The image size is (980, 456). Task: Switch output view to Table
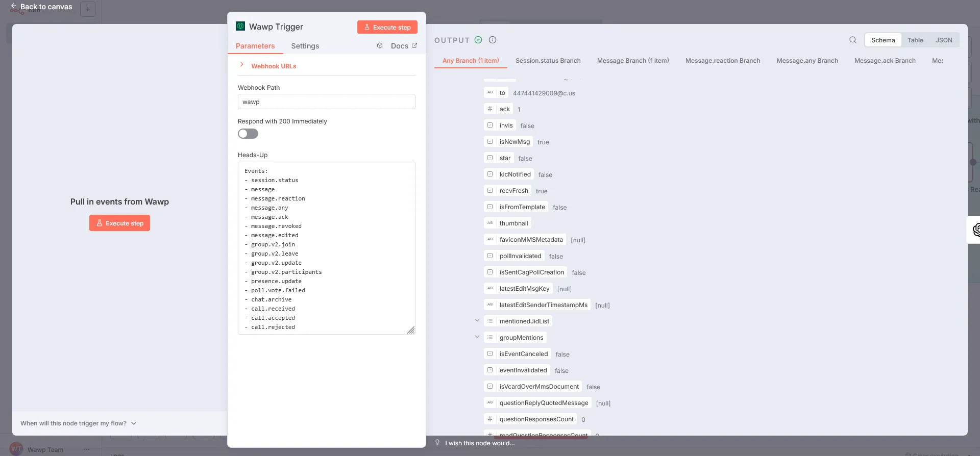pyautogui.click(x=915, y=40)
